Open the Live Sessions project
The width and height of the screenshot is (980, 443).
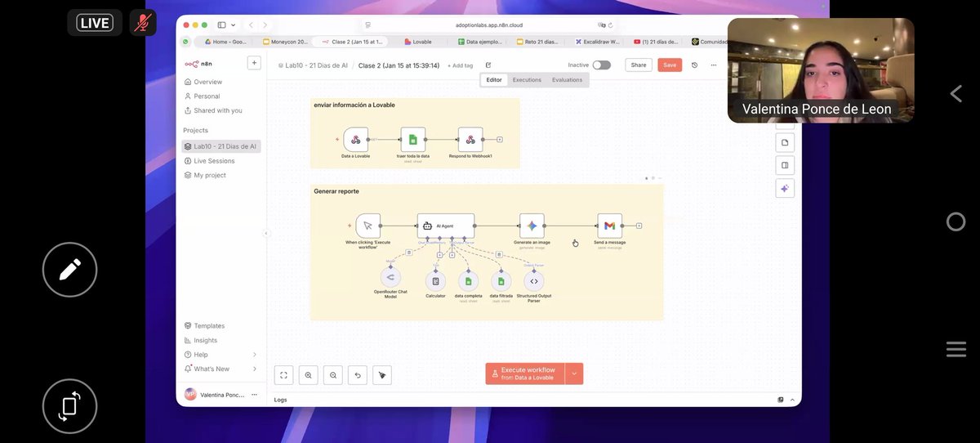(x=214, y=161)
